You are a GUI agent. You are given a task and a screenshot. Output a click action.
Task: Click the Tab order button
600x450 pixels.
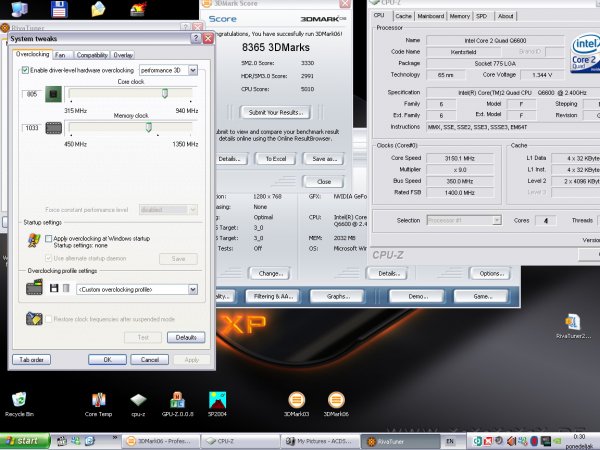click(x=31, y=360)
